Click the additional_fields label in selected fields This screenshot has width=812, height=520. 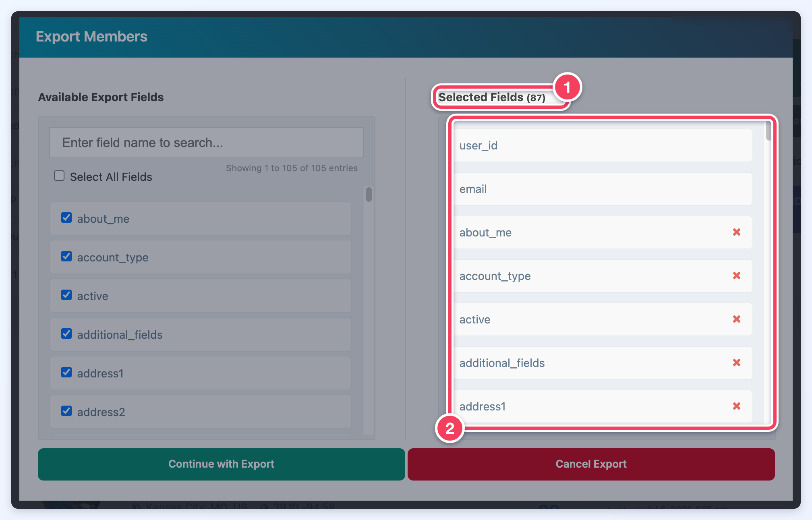point(502,363)
